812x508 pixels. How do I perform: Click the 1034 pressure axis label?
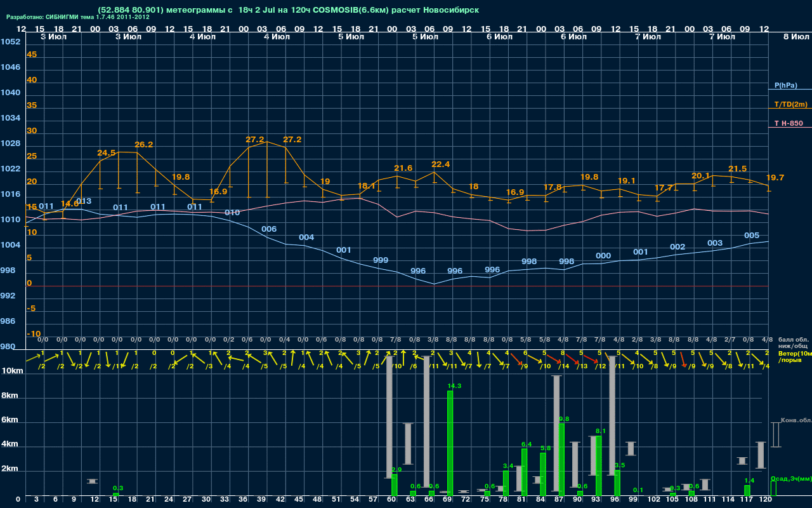(x=10, y=118)
